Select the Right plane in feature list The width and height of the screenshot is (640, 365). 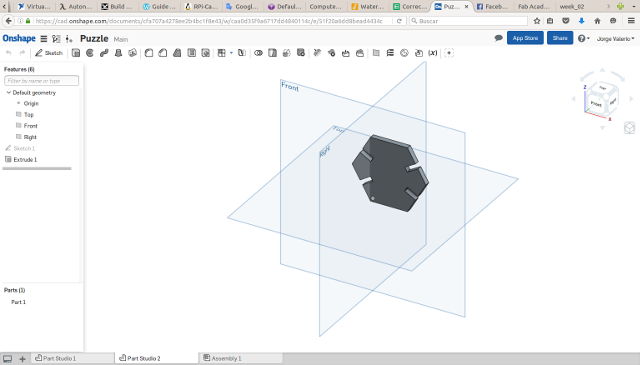pyautogui.click(x=30, y=137)
